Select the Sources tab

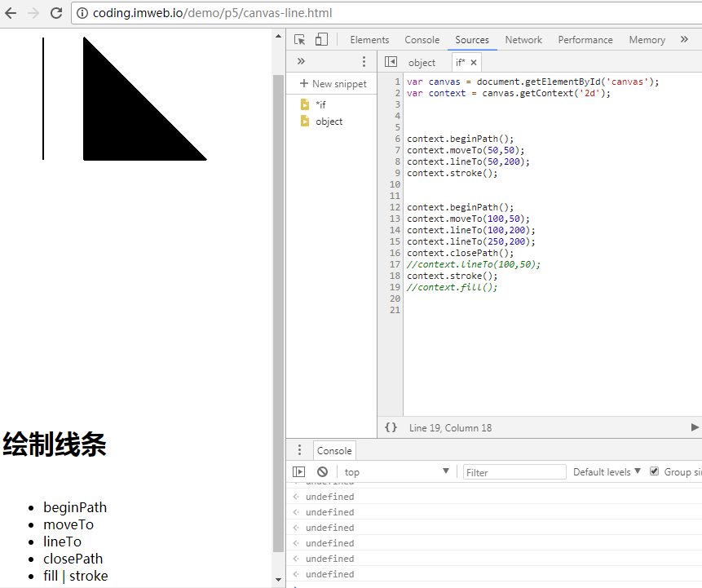[x=472, y=40]
